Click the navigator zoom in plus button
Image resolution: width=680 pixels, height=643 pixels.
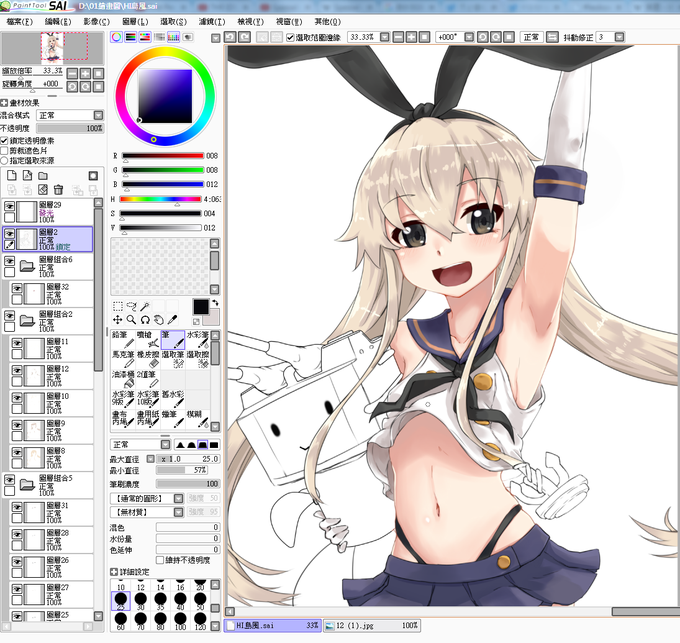pyautogui.click(x=85, y=73)
